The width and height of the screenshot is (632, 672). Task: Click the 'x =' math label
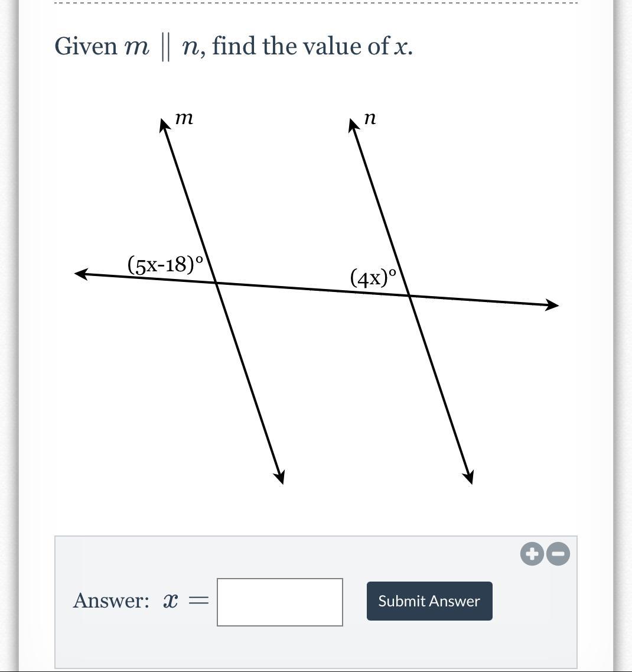(x=185, y=601)
